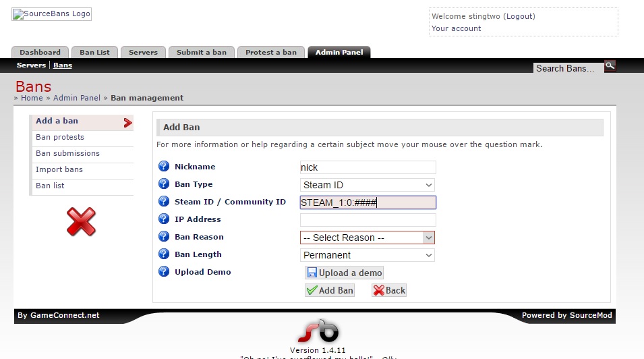The width and height of the screenshot is (644, 359).
Task: Switch to the Ban List tab
Action: tap(94, 52)
